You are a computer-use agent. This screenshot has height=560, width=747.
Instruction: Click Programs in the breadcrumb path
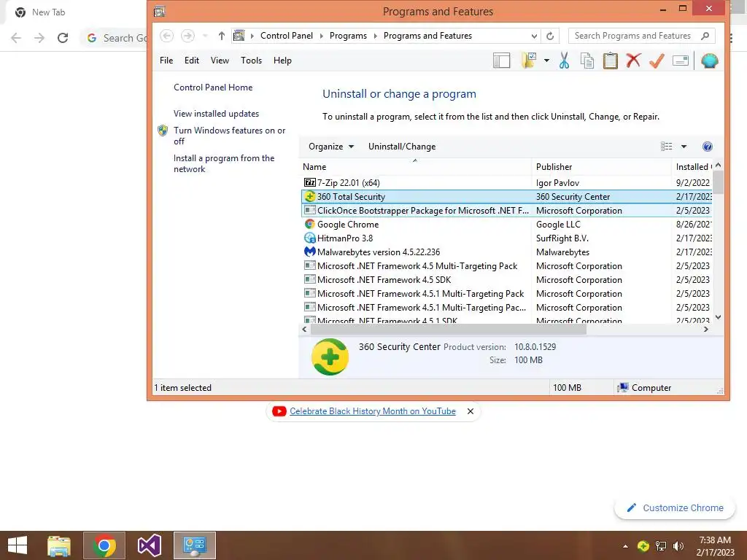coord(348,36)
